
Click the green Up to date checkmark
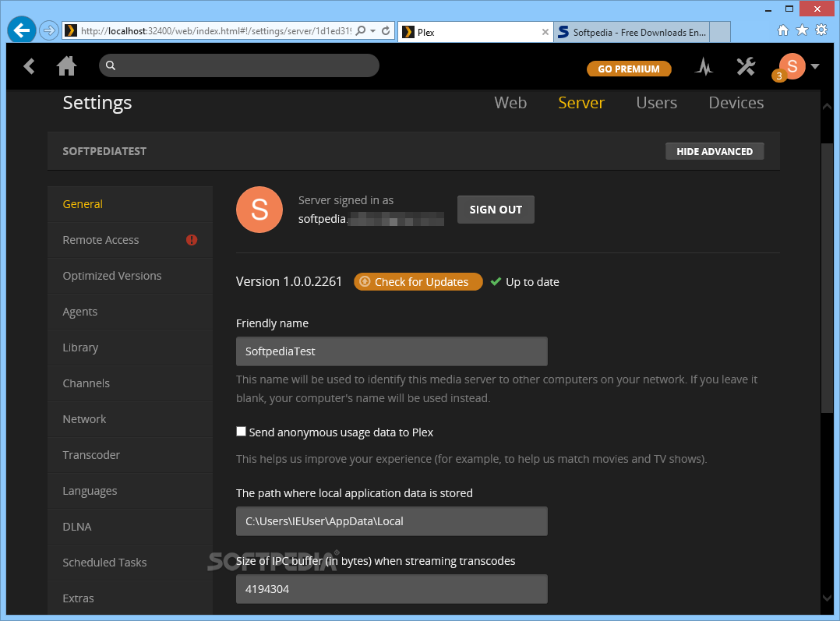496,281
